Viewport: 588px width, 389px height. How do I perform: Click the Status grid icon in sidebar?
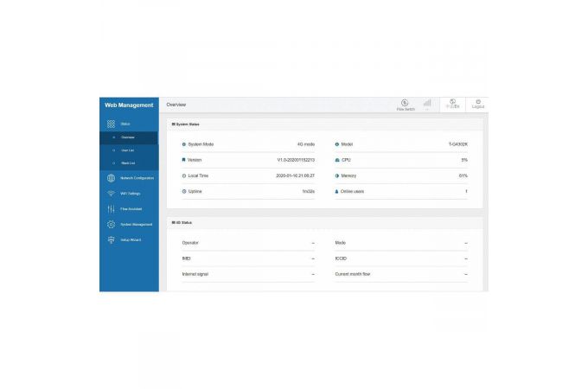tap(111, 124)
